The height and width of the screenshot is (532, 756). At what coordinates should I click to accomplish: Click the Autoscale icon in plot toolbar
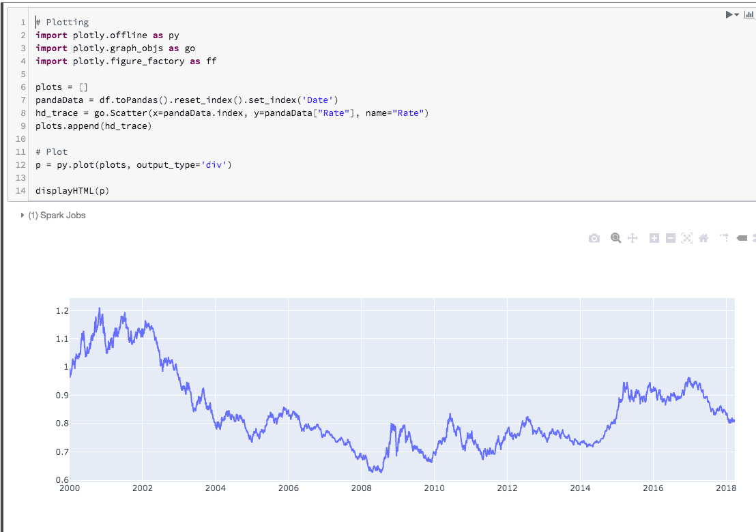pos(686,238)
